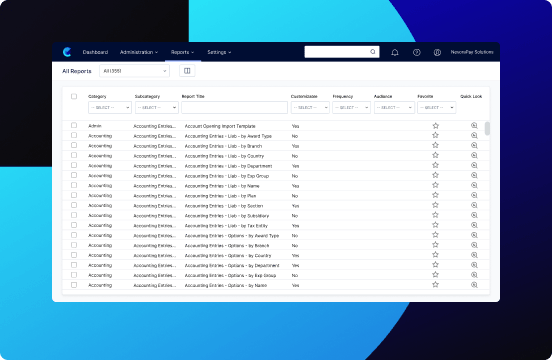Expand the Frequency filter dropdown
Image resolution: width=552 pixels, height=360 pixels.
pyautogui.click(x=351, y=107)
